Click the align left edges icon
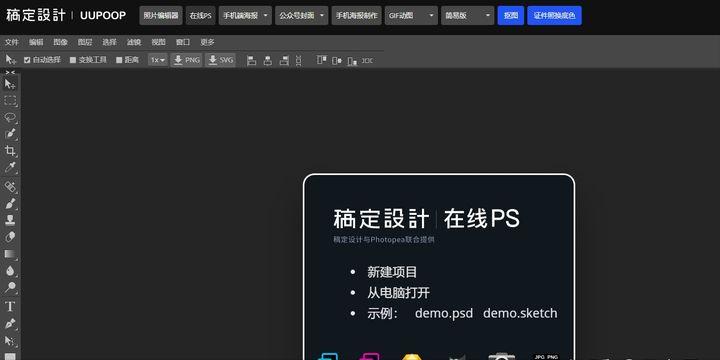 252,60
